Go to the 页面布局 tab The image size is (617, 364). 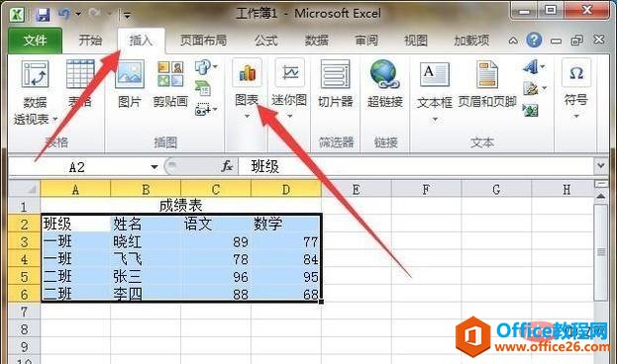(203, 41)
